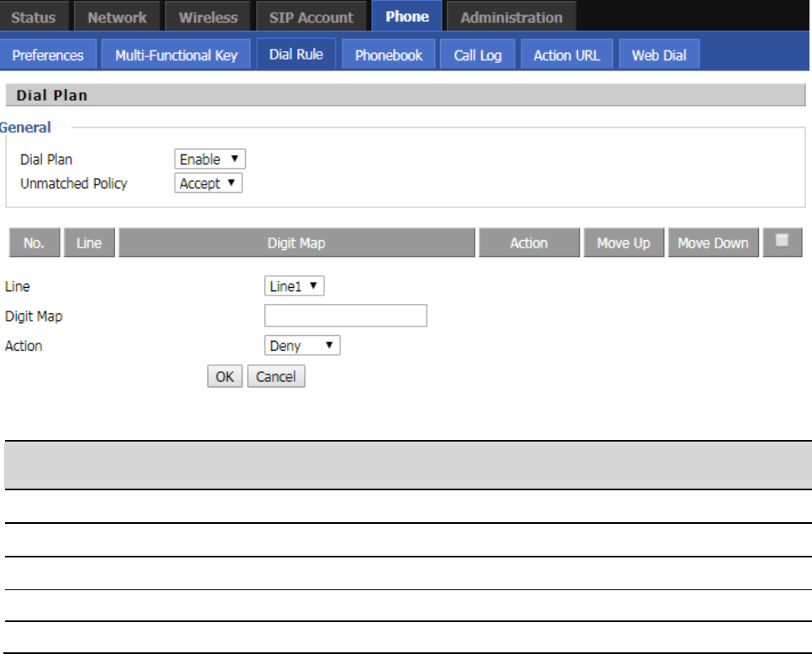
Task: Click the Line column header
Action: tap(89, 243)
